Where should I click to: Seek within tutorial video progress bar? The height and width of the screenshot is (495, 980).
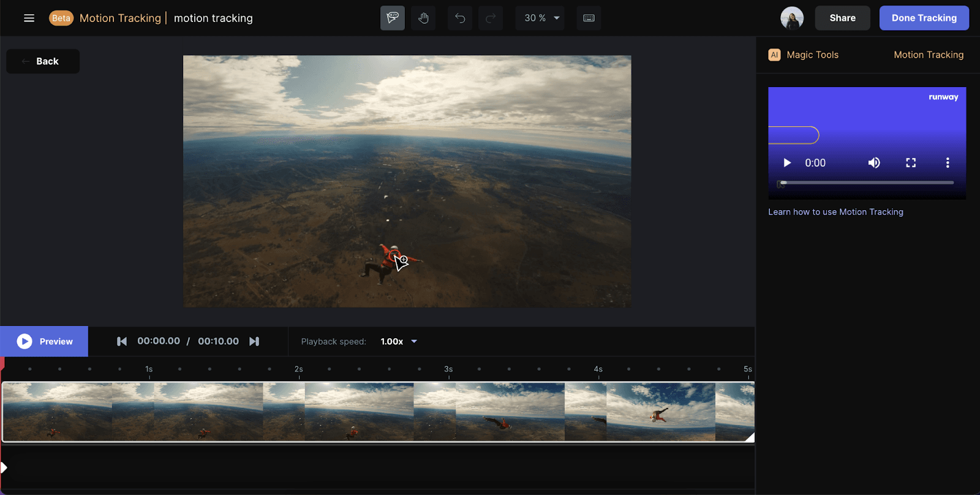point(867,183)
